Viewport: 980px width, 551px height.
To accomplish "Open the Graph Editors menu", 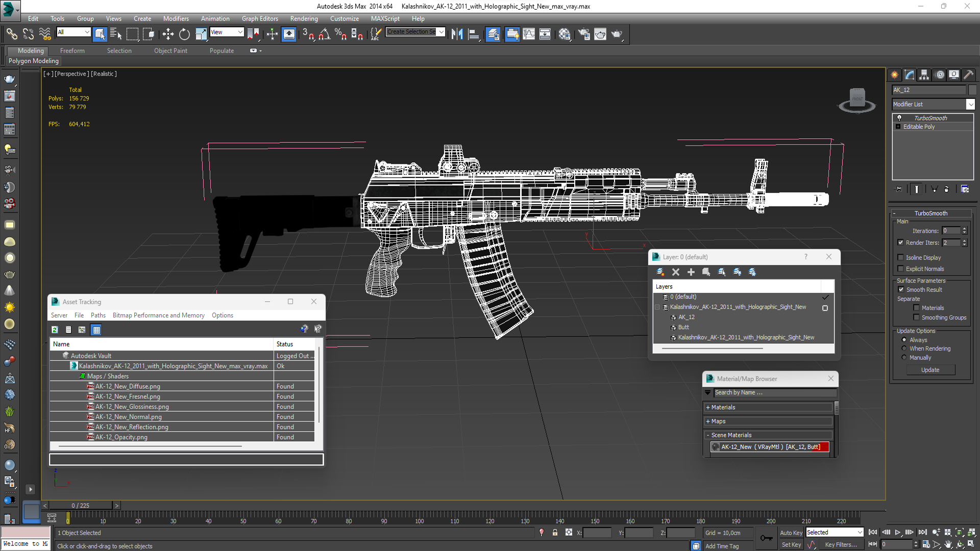I will (x=260, y=18).
